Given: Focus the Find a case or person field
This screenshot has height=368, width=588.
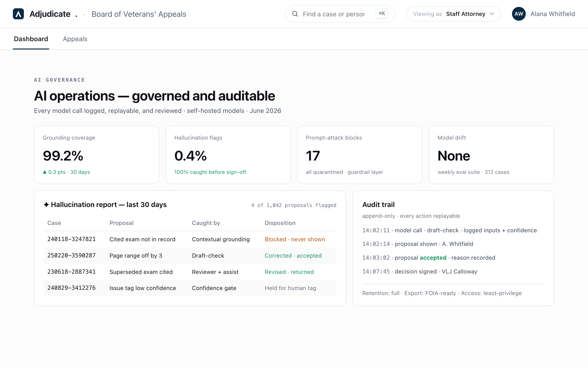Looking at the screenshot, I should tap(340, 14).
